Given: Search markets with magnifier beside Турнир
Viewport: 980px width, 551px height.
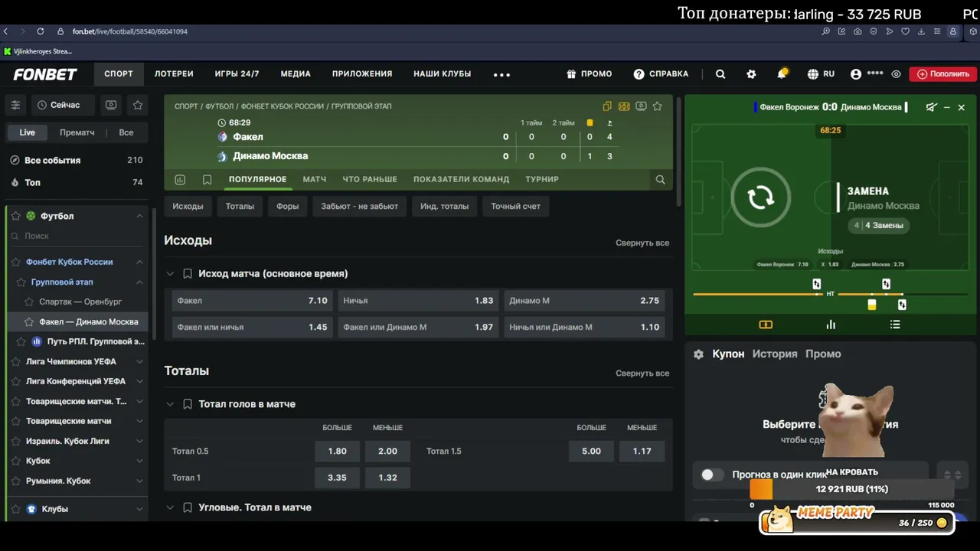Looking at the screenshot, I should click(x=660, y=180).
